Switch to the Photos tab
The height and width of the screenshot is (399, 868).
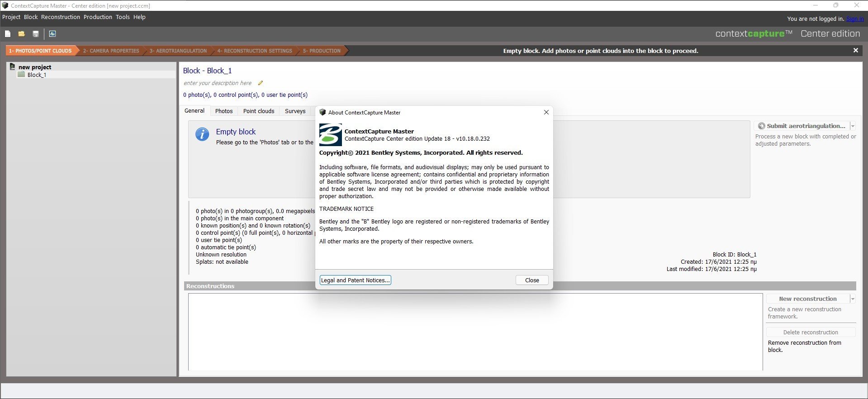coord(224,111)
